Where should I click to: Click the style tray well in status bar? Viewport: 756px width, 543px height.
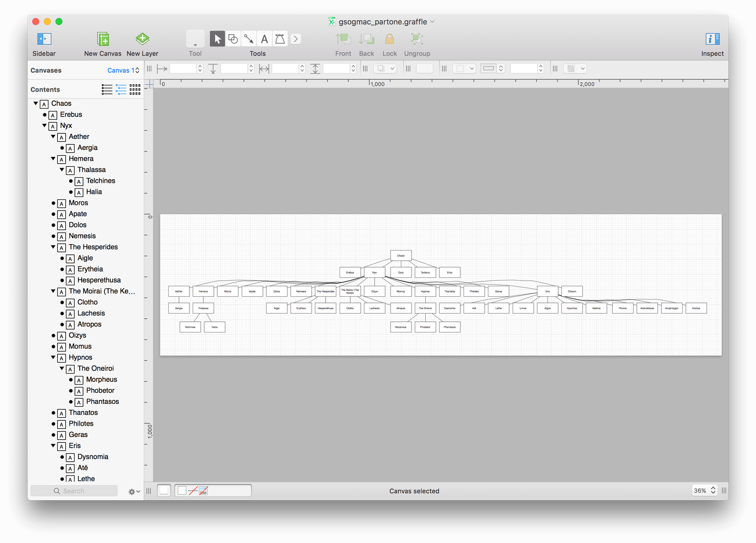coord(213,491)
